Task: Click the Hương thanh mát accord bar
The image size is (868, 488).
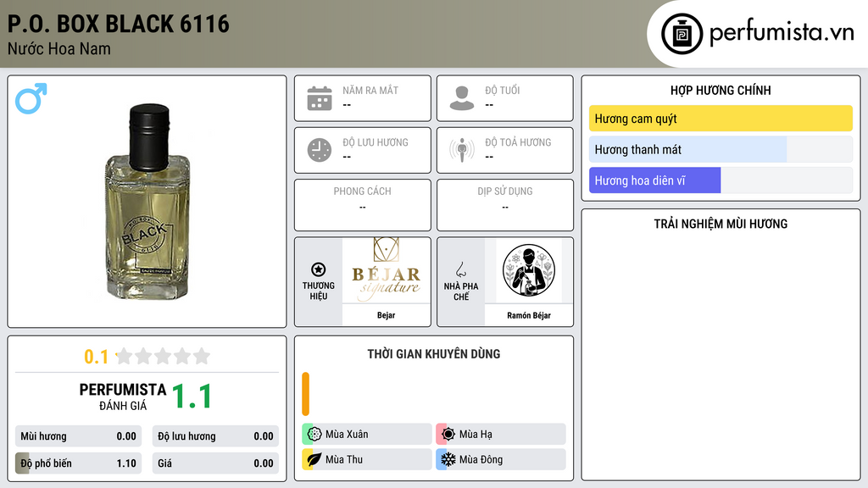Action: [721, 149]
